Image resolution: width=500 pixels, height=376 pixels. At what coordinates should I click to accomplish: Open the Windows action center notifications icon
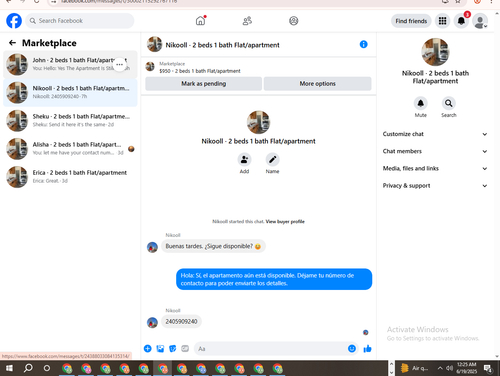coord(488,368)
